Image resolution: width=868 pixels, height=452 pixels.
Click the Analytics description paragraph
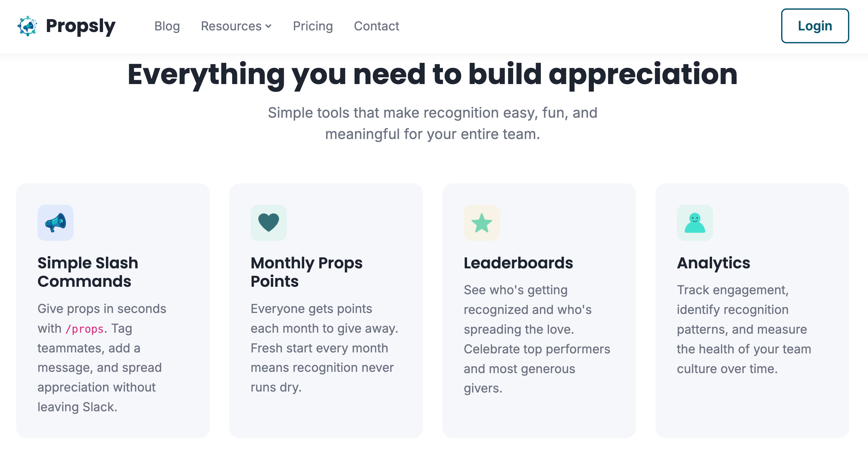[744, 329]
